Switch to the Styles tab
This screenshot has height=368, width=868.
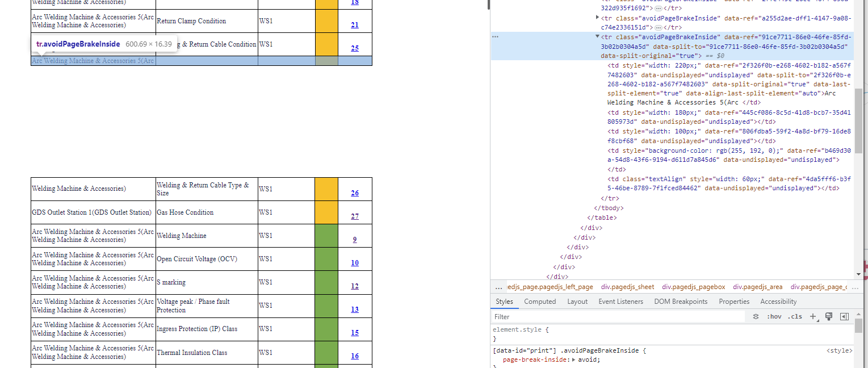point(504,302)
